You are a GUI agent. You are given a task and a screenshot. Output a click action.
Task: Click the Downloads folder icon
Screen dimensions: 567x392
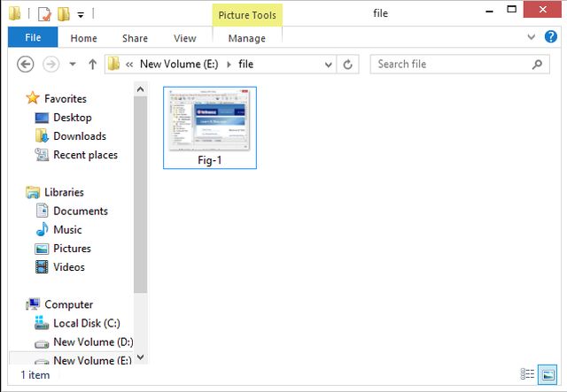(x=42, y=136)
